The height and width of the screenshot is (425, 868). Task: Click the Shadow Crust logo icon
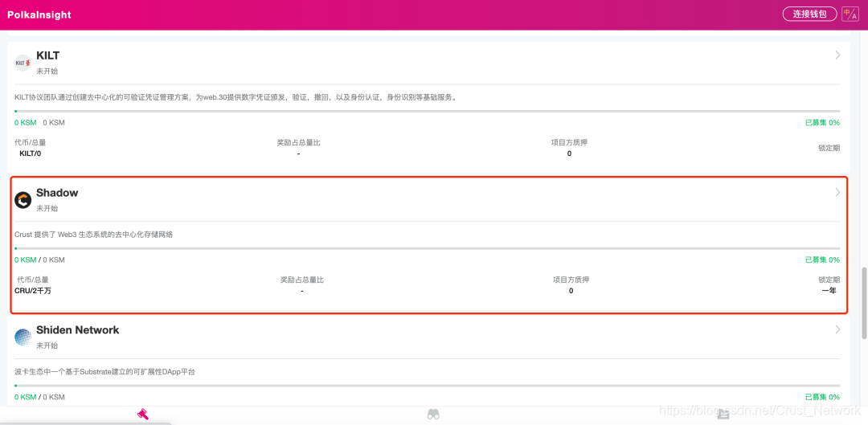23,200
